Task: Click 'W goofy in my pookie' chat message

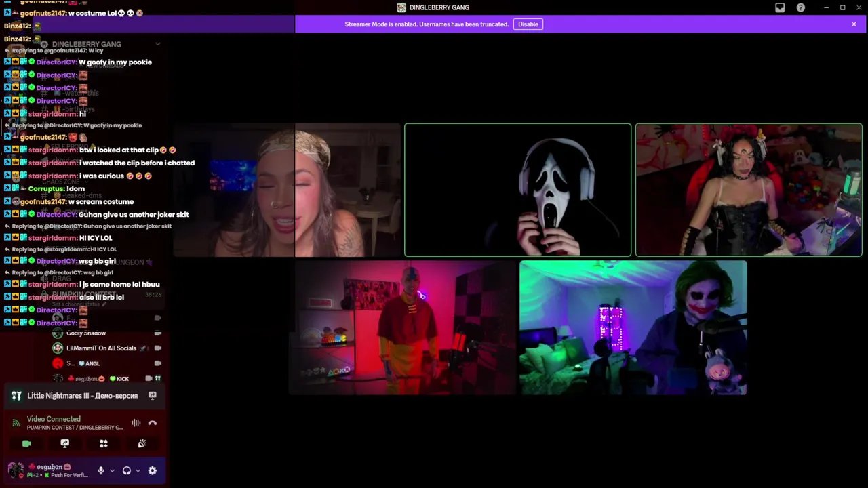Action: pos(115,62)
